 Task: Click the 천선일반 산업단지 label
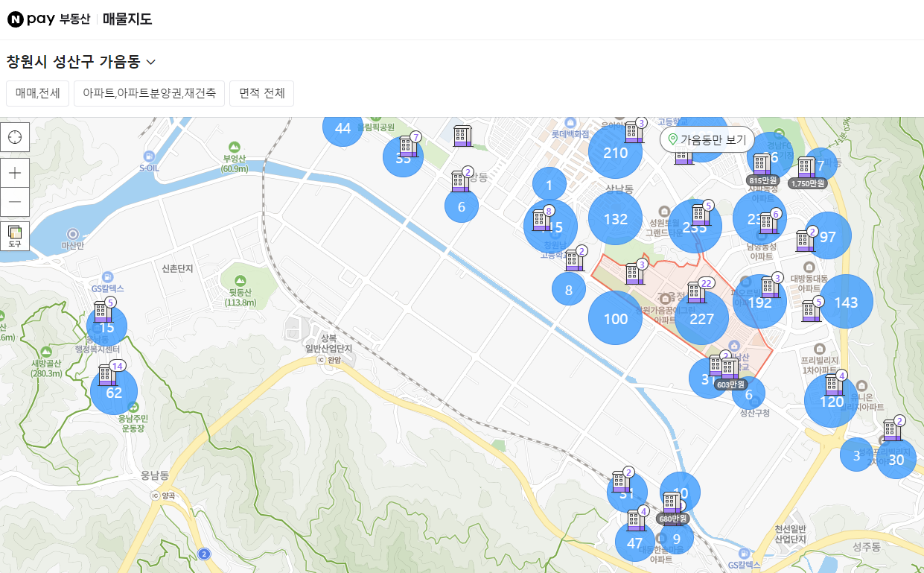tap(790, 534)
